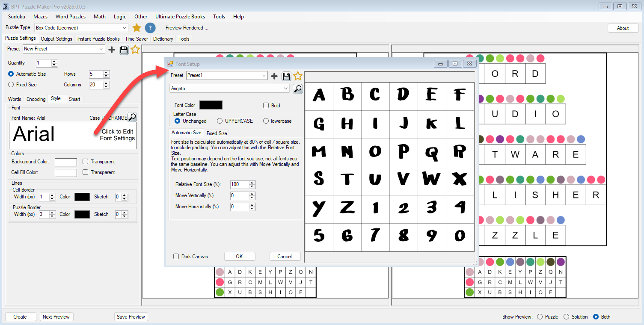Save the Font Setup preset with floppy disk icon
644x325 pixels.
coord(286,76)
